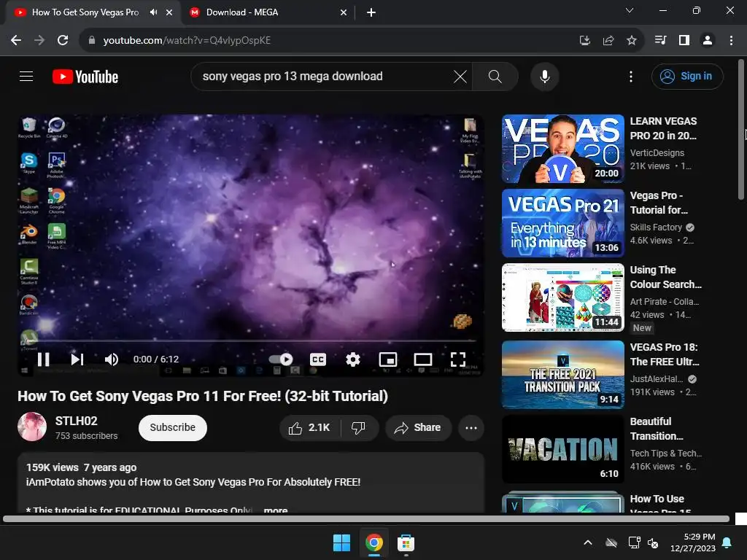
Task: Open the VerticDesigns channel link
Action: [x=657, y=153]
